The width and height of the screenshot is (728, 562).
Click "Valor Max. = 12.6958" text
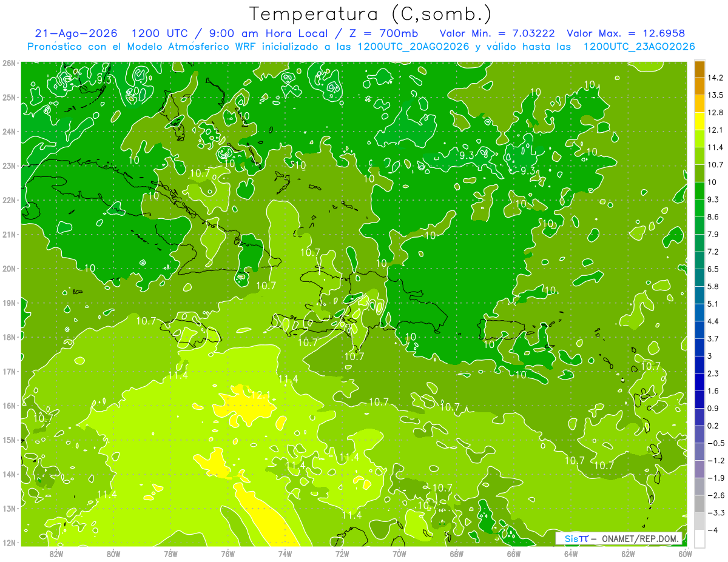tap(626, 33)
